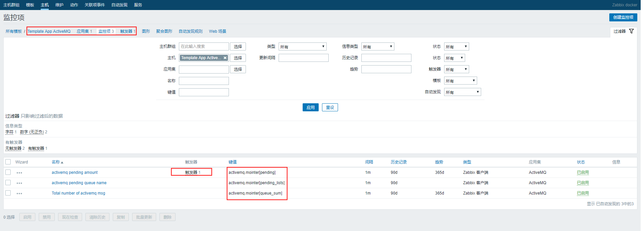Select the activemq pending amount checkbox
This screenshot has width=644, height=231.
(8, 172)
